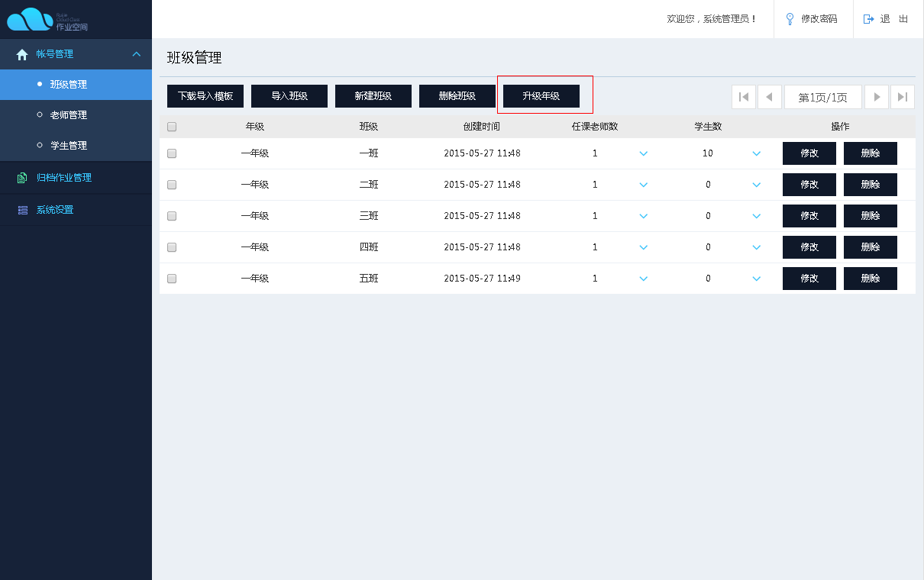This screenshot has width=924, height=580.
Task: Go to the next page arrow
Action: (x=877, y=97)
